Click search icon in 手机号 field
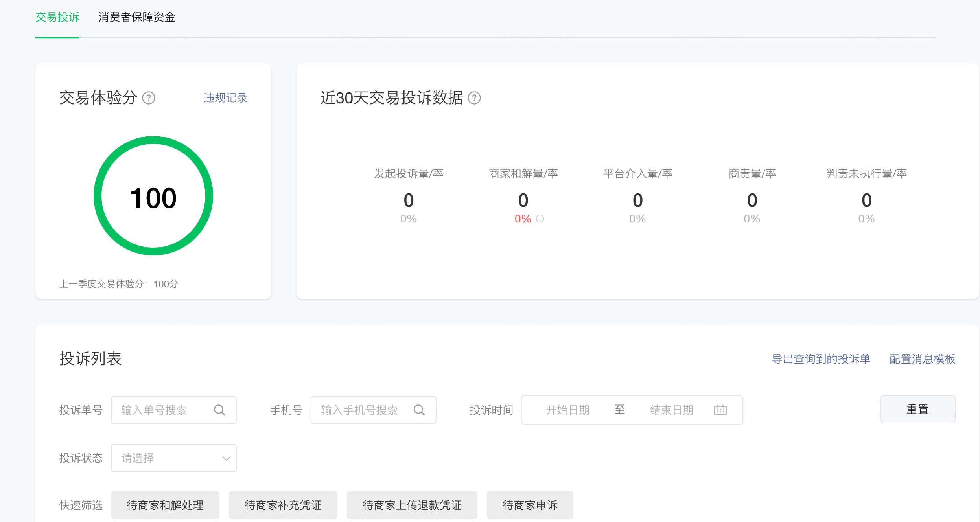This screenshot has height=522, width=980. (x=419, y=410)
